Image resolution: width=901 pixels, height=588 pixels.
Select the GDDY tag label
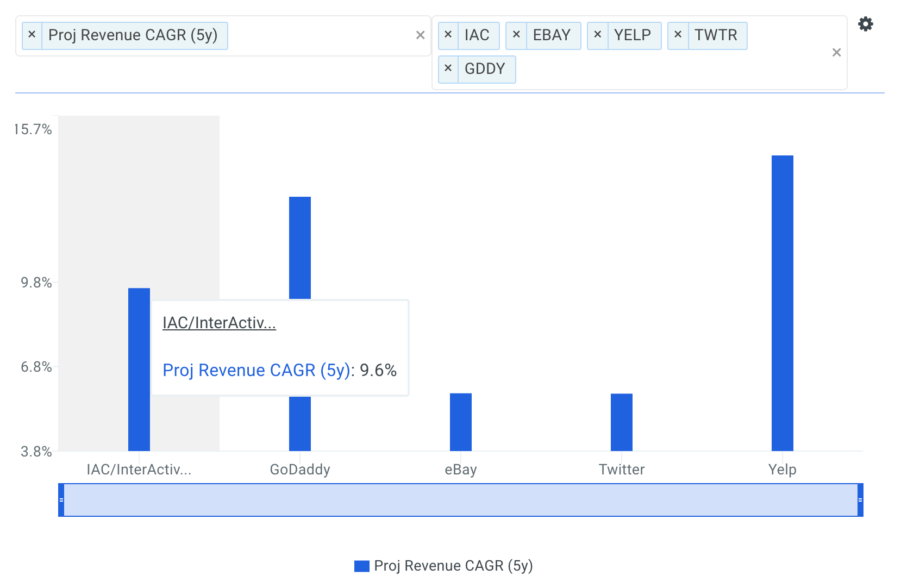[485, 69]
